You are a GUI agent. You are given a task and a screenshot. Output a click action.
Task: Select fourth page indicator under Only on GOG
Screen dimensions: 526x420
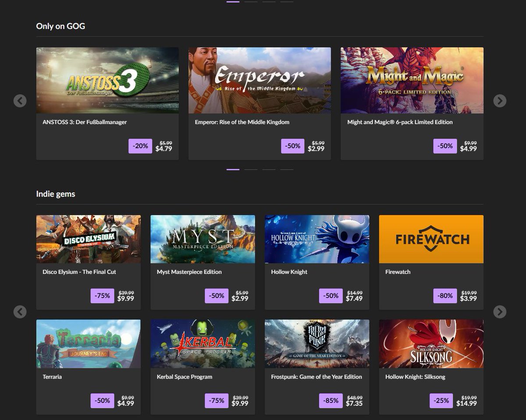tap(287, 169)
